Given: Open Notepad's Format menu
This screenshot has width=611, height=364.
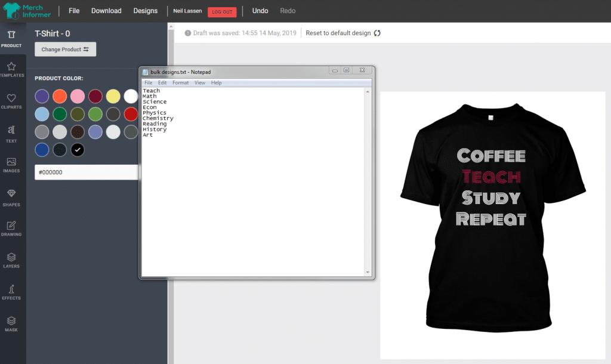Looking at the screenshot, I should [180, 82].
